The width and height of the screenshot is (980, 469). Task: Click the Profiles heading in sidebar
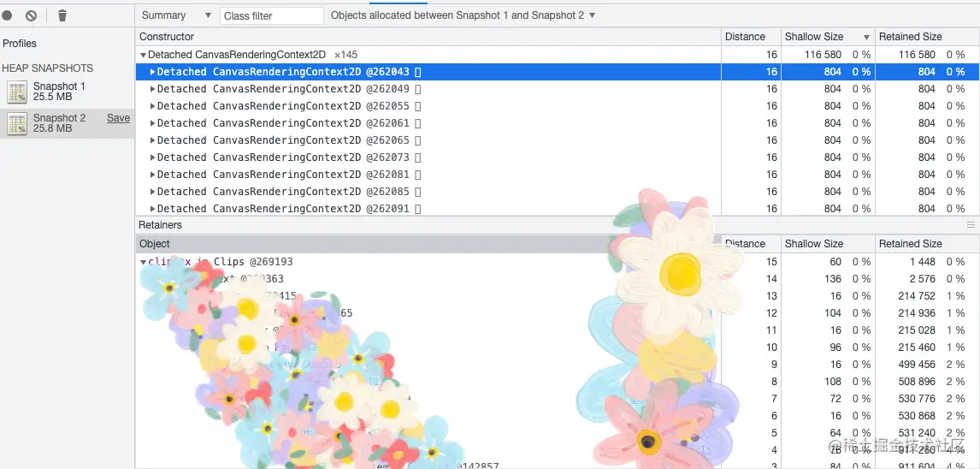click(20, 43)
